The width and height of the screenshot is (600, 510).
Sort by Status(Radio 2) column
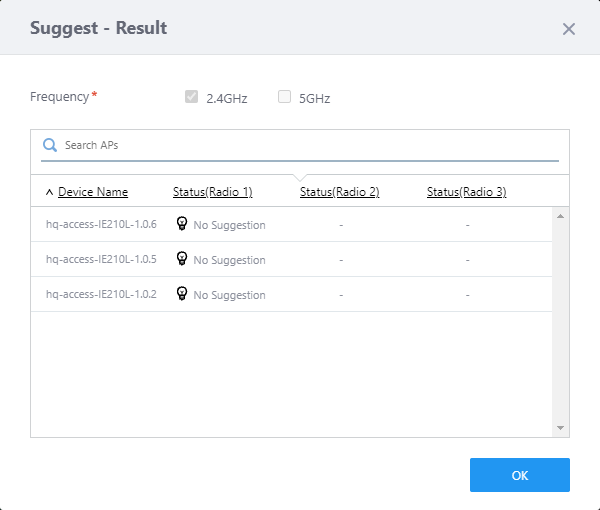tap(339, 192)
